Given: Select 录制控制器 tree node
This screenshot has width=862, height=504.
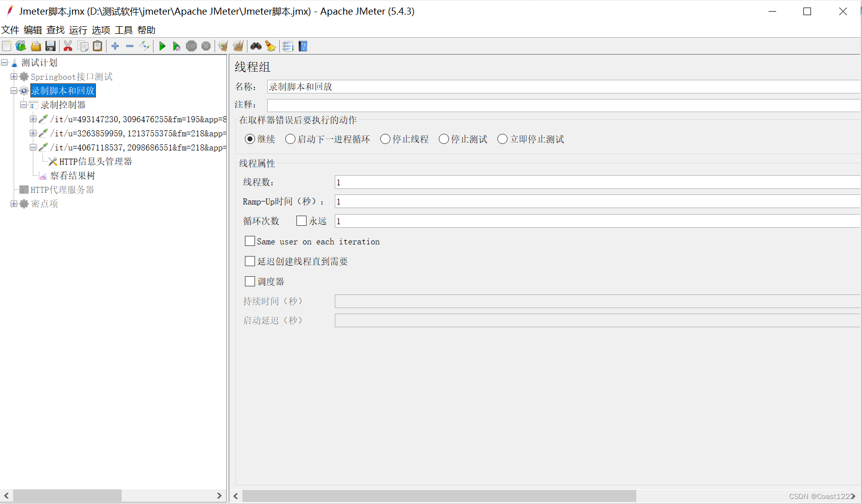Looking at the screenshot, I should point(63,105).
